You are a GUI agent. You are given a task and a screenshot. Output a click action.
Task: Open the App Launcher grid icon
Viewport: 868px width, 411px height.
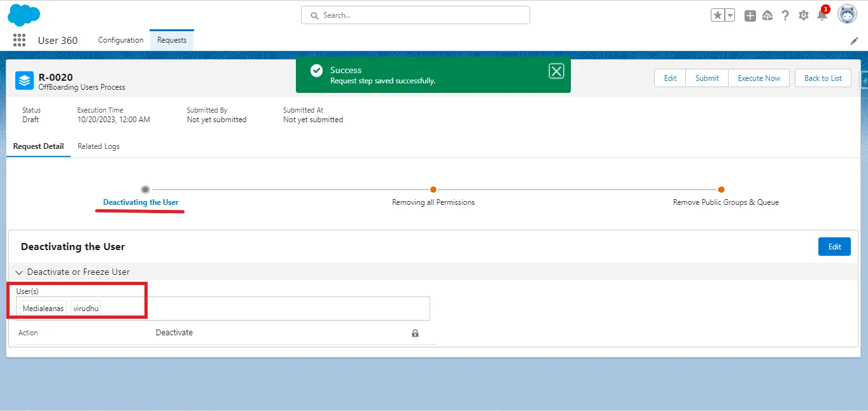[x=19, y=40]
